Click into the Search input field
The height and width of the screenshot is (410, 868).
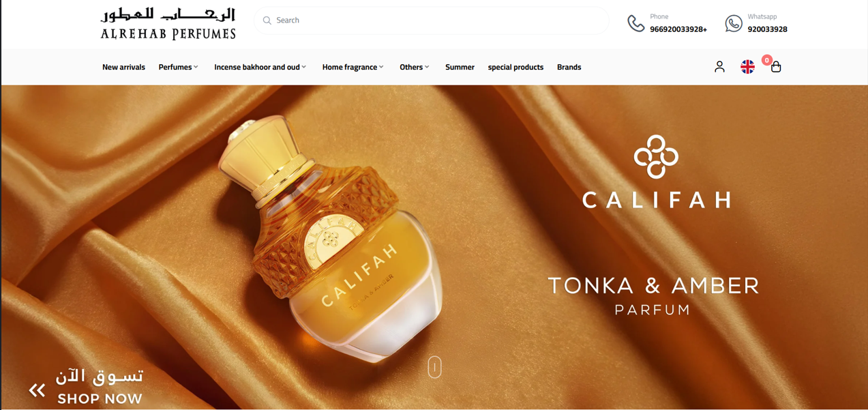[x=432, y=20]
